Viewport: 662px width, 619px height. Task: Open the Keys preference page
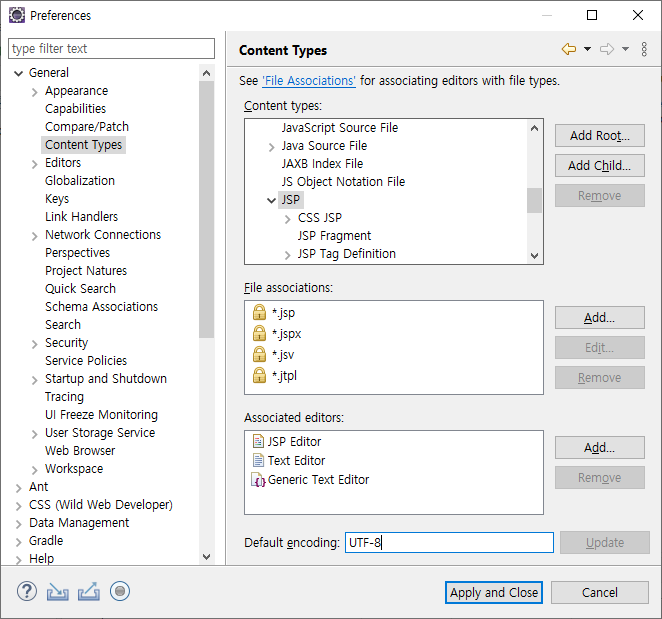(x=57, y=199)
